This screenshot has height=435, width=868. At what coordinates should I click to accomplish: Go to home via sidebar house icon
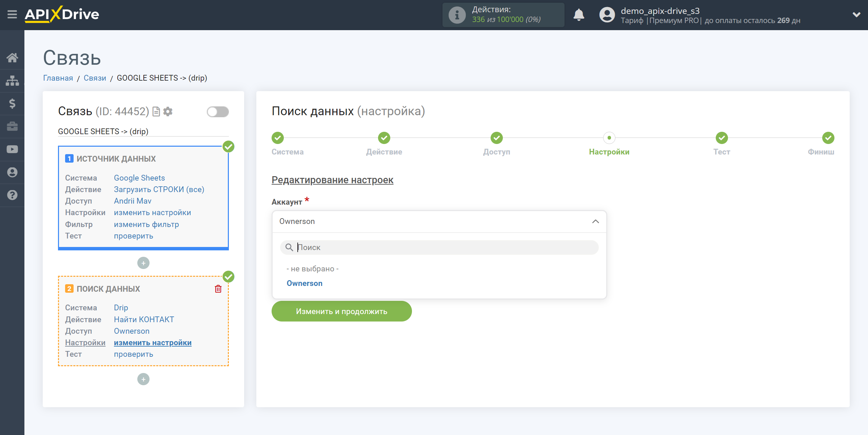pyautogui.click(x=12, y=58)
